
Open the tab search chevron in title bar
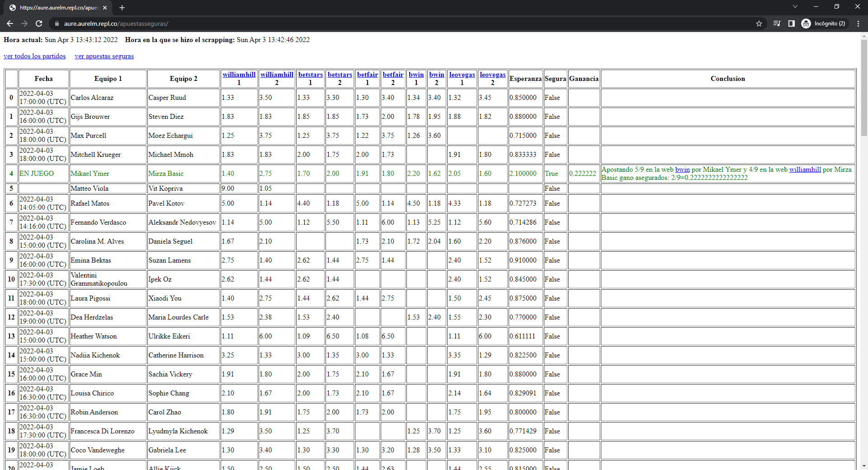(x=795, y=6)
